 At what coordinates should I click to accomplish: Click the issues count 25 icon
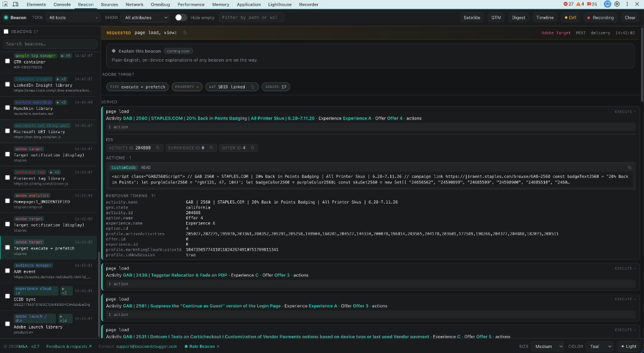point(592,4)
